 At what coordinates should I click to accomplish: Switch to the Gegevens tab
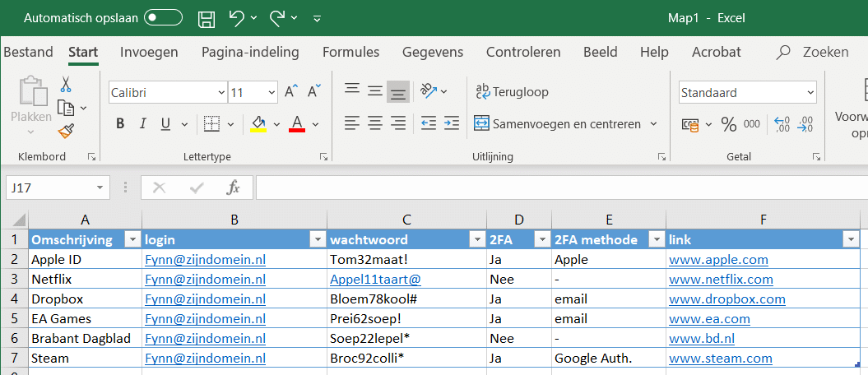click(433, 52)
